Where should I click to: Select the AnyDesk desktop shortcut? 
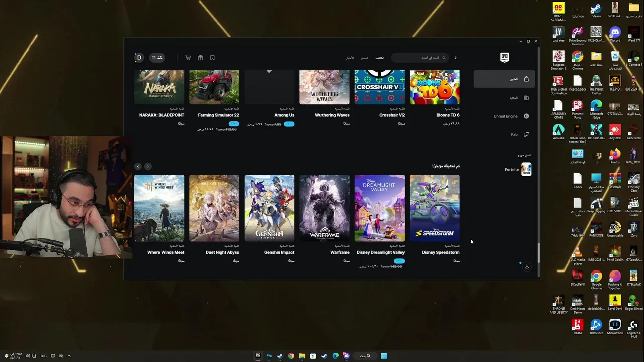point(615,132)
